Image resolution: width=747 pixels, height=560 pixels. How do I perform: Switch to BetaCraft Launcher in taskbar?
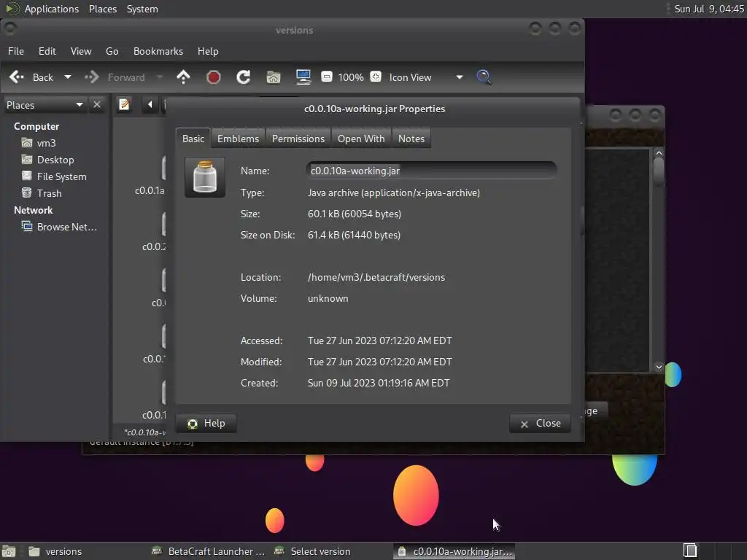(208, 551)
